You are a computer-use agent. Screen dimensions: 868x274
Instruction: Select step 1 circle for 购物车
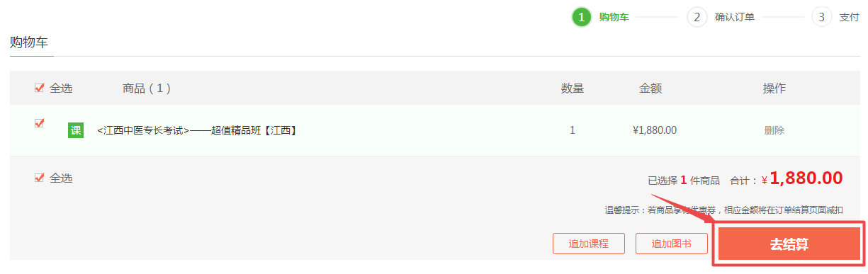582,17
